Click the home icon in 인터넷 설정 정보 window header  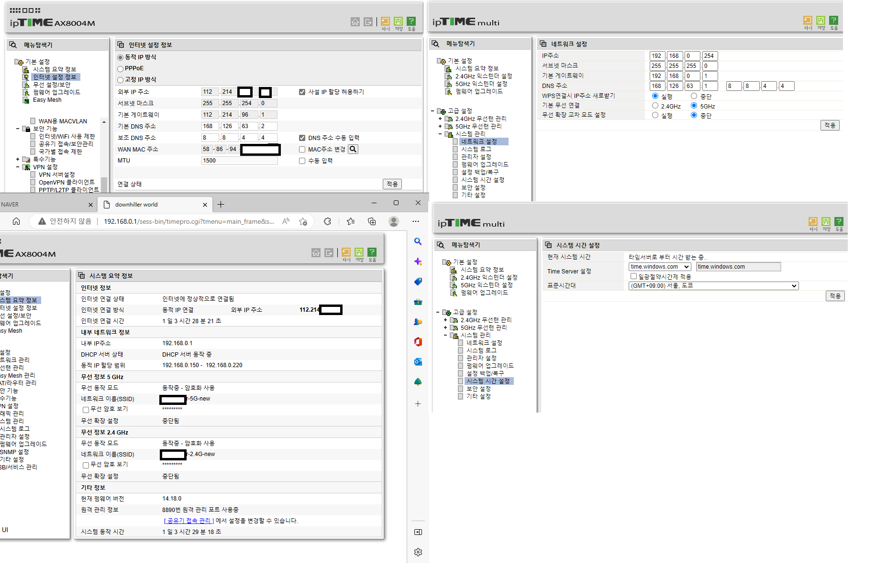coord(355,22)
